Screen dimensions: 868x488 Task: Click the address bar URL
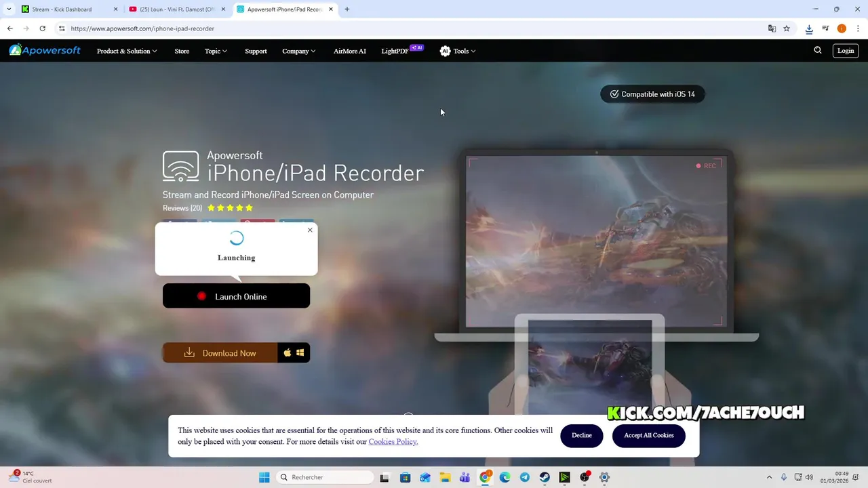point(142,28)
